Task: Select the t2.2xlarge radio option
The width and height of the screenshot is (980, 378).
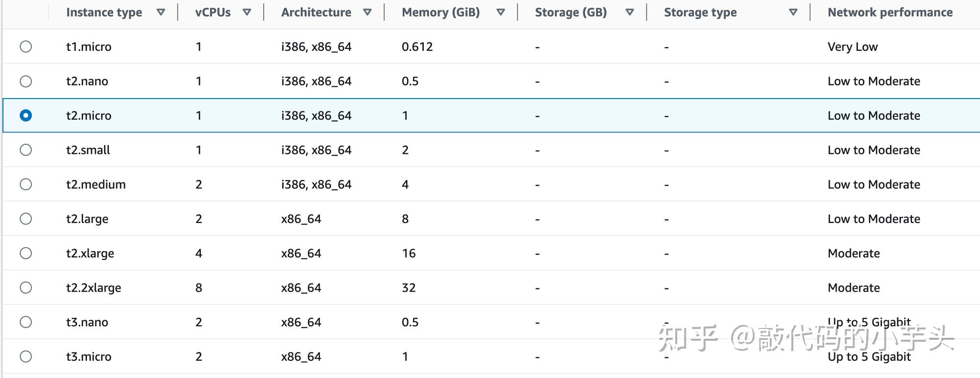Action: 26,288
